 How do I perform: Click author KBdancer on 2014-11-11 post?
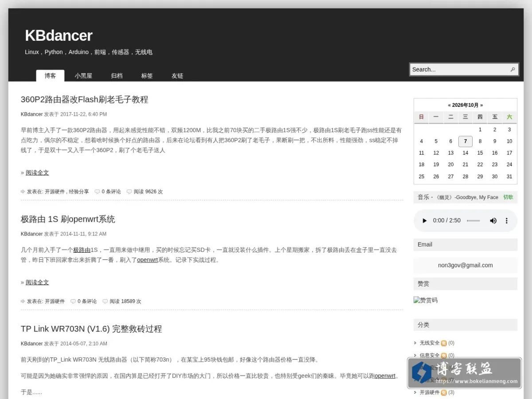tap(32, 234)
